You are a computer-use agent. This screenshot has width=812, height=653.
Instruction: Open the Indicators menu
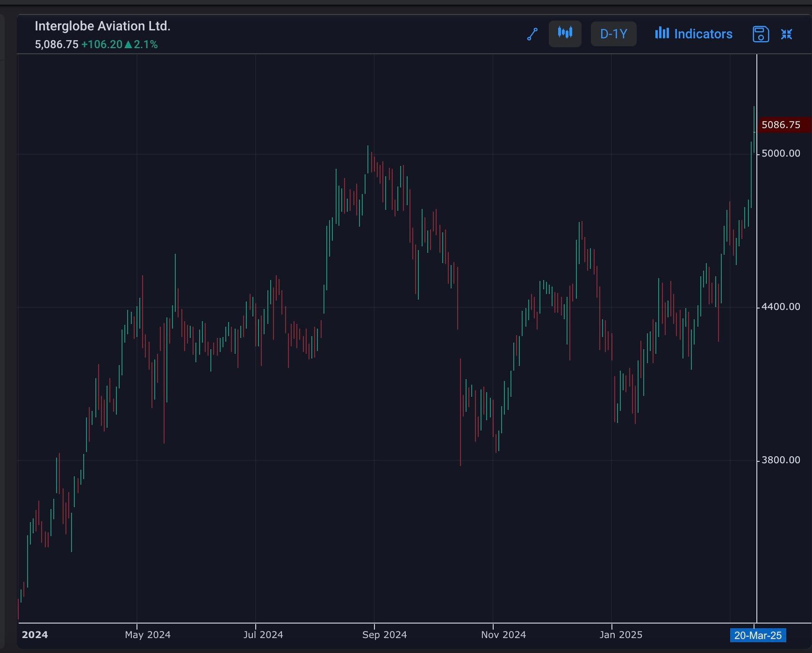[x=694, y=34]
